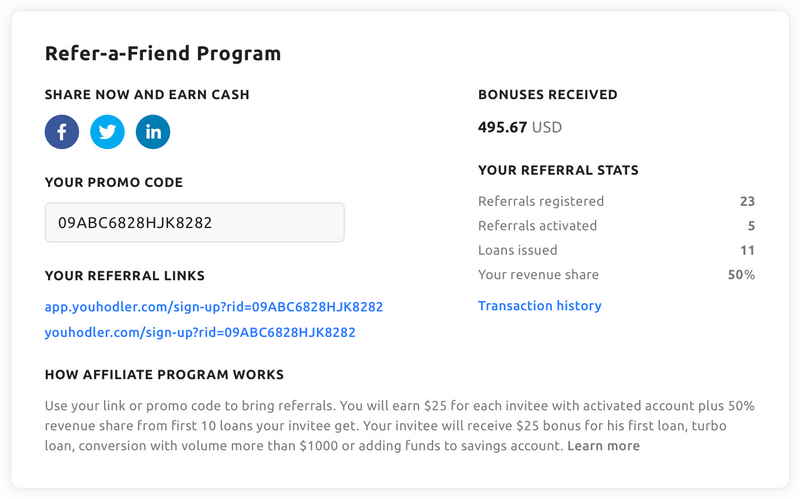Image resolution: width=800 pixels, height=499 pixels.
Task: Click the 495.67 USD bonus amount
Action: click(520, 128)
